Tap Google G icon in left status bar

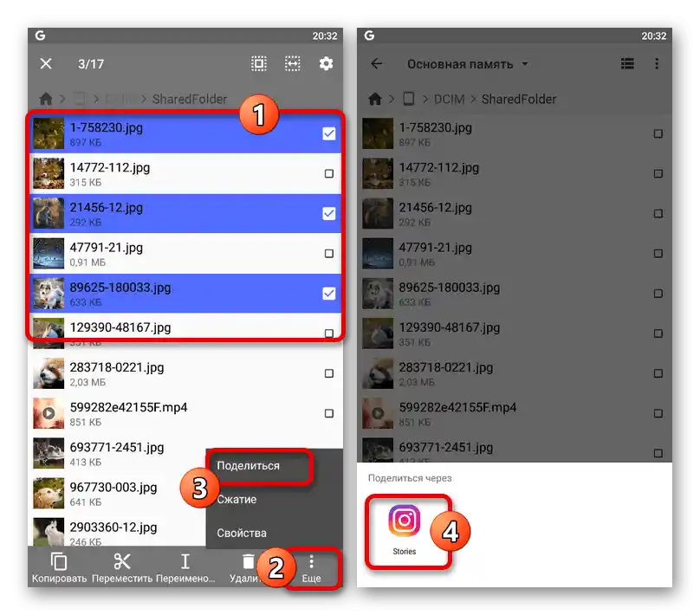[x=40, y=36]
